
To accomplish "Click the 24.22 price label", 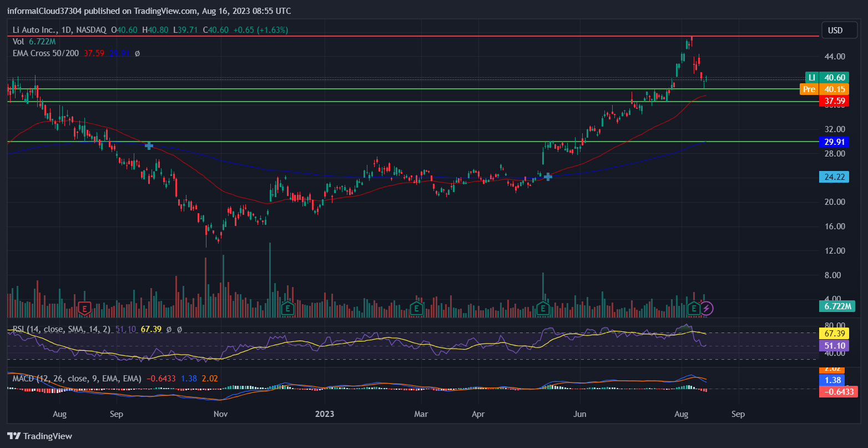I will tap(834, 177).
